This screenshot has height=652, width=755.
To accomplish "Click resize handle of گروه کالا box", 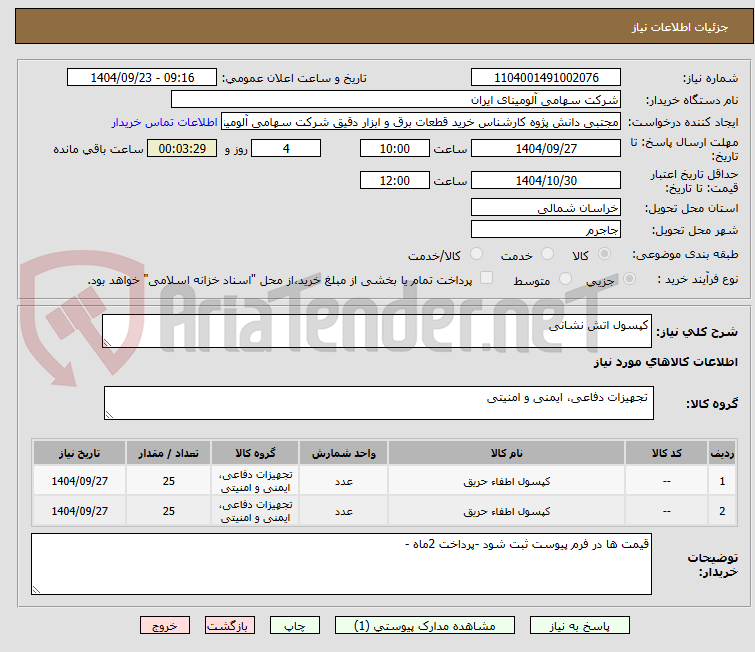I will click(109, 415).
